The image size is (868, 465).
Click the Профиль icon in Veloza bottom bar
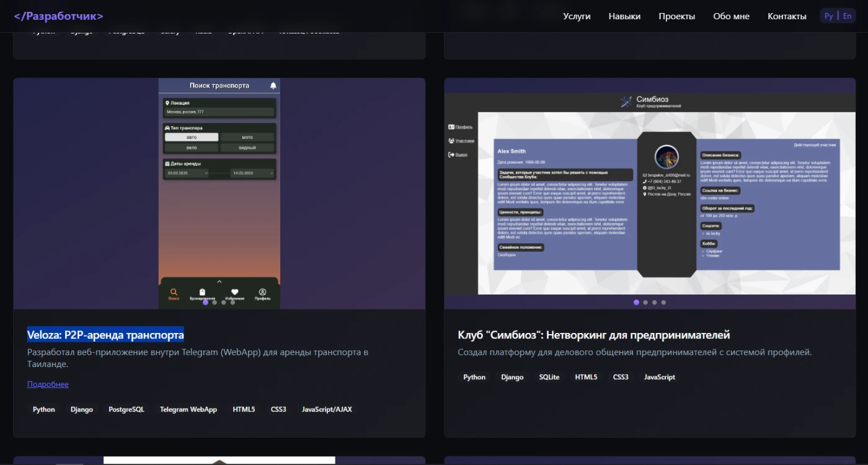pyautogui.click(x=262, y=292)
